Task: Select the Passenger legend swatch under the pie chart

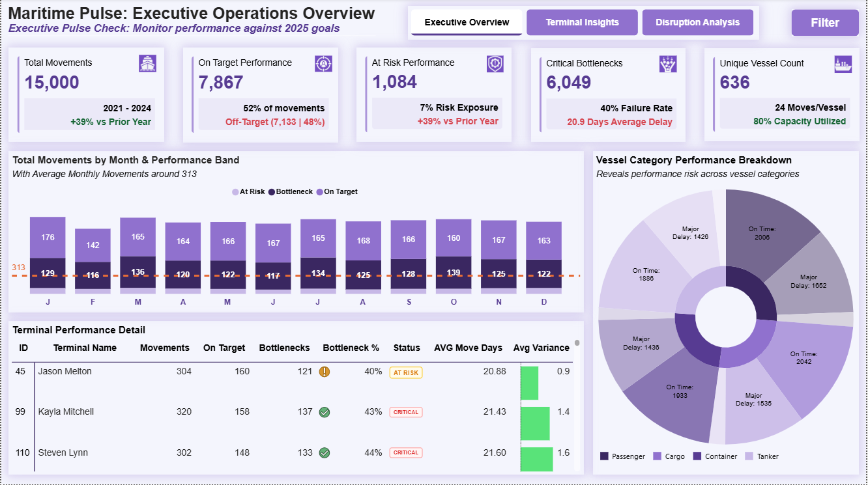Action: 605,456
